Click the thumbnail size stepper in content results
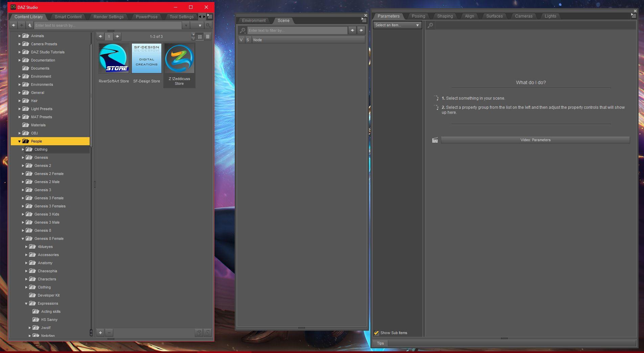The image size is (644, 353). [x=193, y=36]
